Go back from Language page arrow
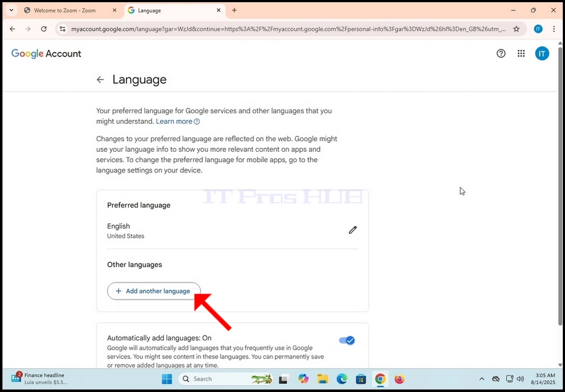 tap(100, 80)
